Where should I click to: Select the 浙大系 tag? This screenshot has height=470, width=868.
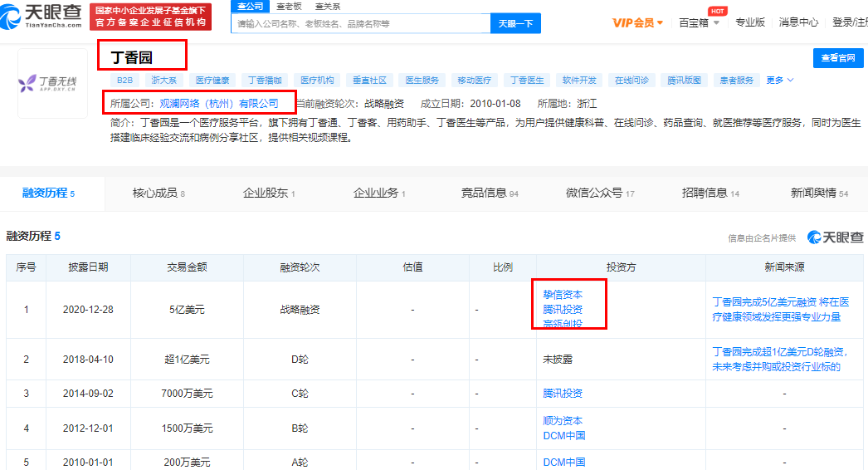coord(163,81)
